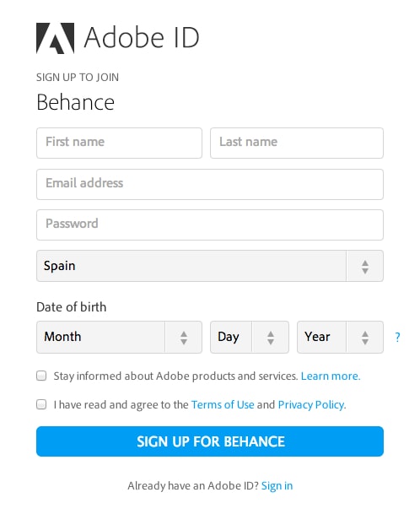Click the Sign Up for Behance button

(210, 441)
